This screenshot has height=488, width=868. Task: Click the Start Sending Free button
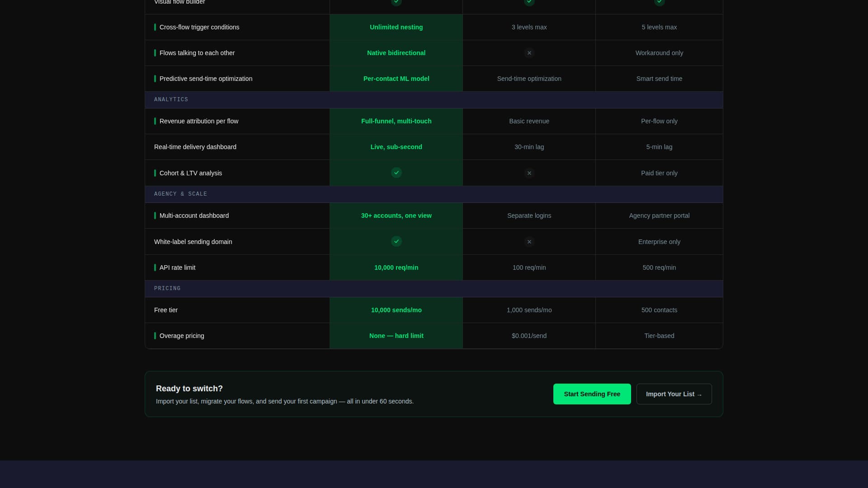[x=592, y=394]
